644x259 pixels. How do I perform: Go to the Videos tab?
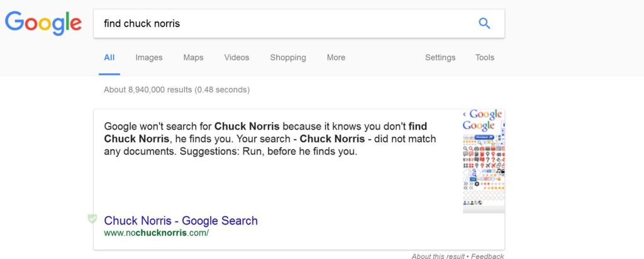(x=236, y=57)
